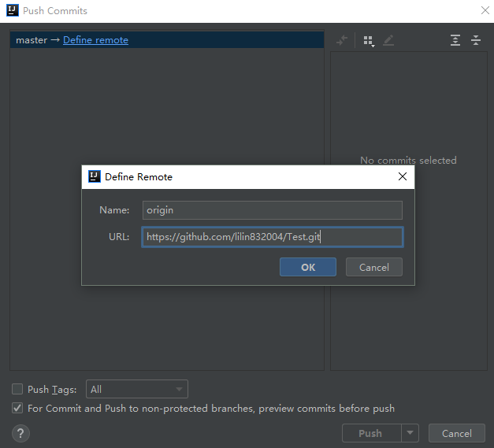
Task: Click the Push button
Action: pos(372,433)
